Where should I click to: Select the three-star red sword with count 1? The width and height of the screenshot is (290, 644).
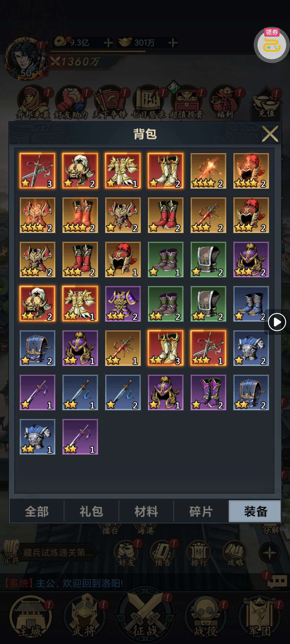pyautogui.click(x=208, y=348)
